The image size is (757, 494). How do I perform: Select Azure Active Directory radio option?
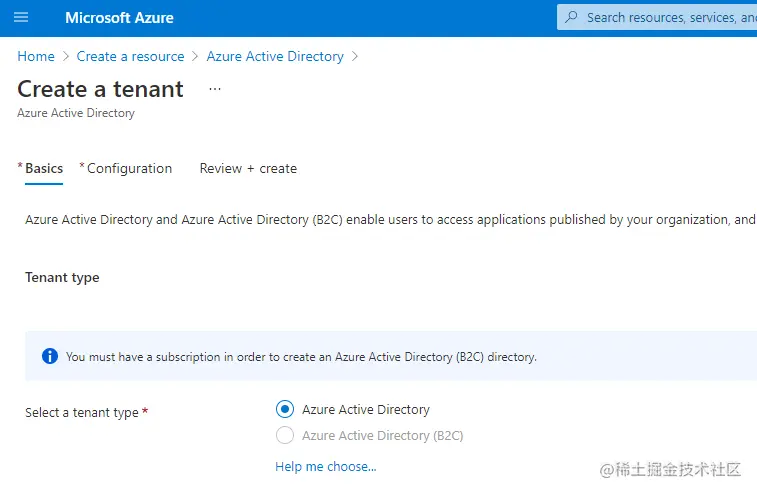pos(285,409)
